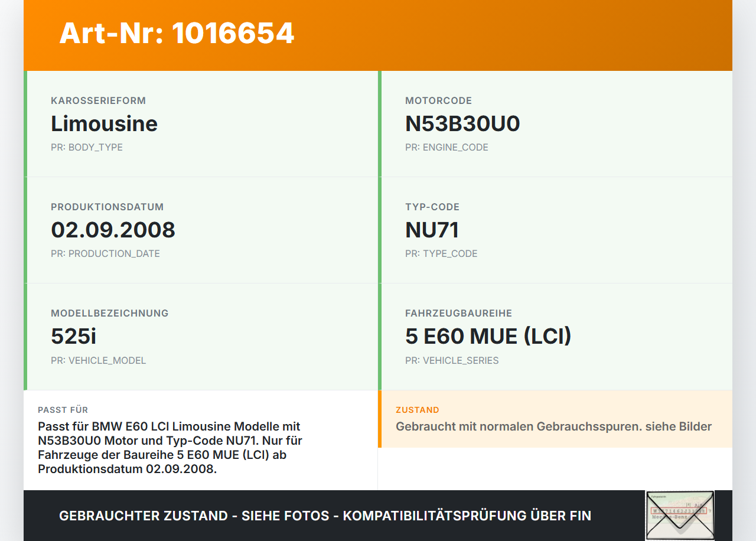Click the Fahrzeugbaureihe label
The width and height of the screenshot is (756, 541).
tap(458, 314)
